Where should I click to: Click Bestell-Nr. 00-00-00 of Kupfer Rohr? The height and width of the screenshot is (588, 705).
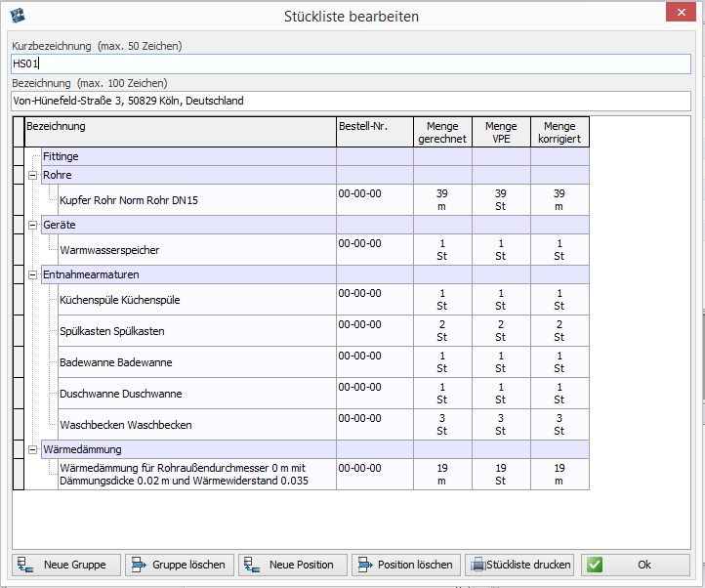coord(359,194)
